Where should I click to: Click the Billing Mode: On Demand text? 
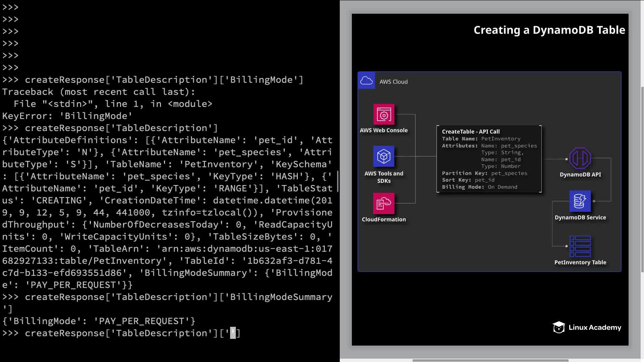pos(479,187)
